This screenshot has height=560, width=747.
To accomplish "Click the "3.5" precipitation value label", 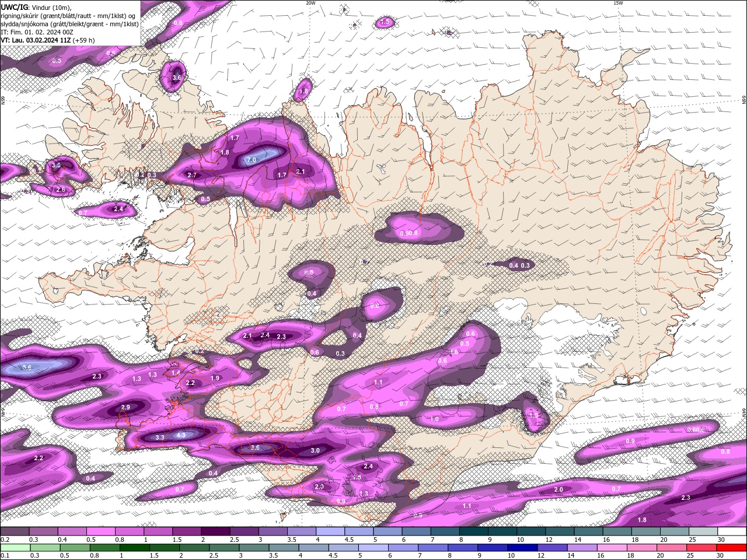I will pos(56,165).
